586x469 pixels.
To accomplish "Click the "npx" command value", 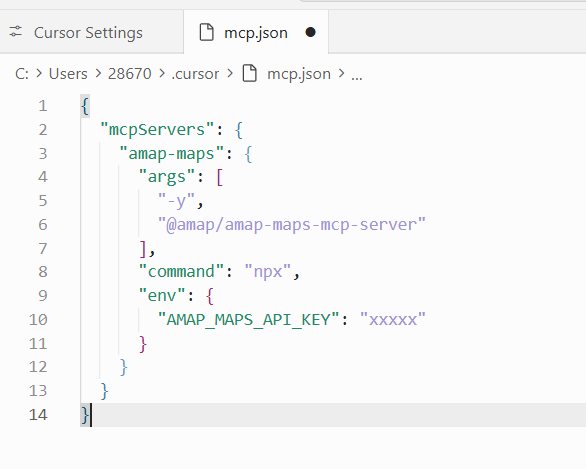I will (x=268, y=272).
